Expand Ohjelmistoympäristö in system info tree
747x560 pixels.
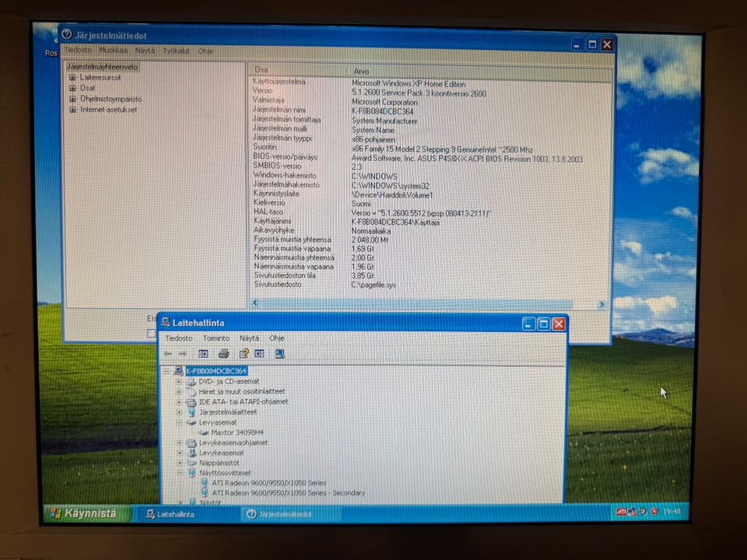click(72, 99)
